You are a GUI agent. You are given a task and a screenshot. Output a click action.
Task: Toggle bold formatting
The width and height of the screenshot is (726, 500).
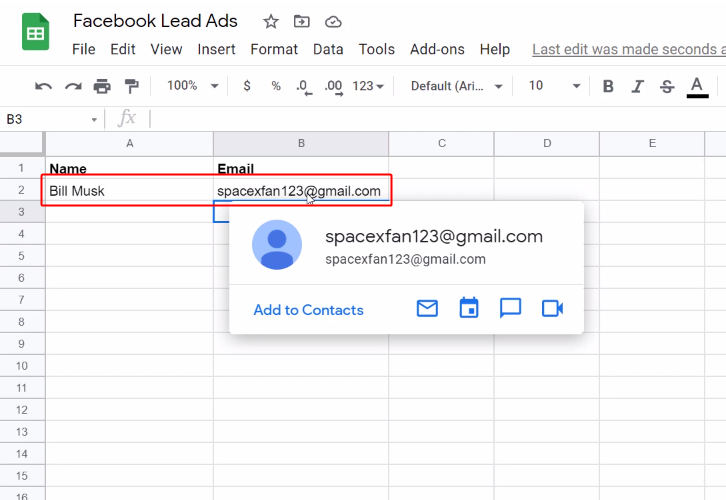pos(608,86)
